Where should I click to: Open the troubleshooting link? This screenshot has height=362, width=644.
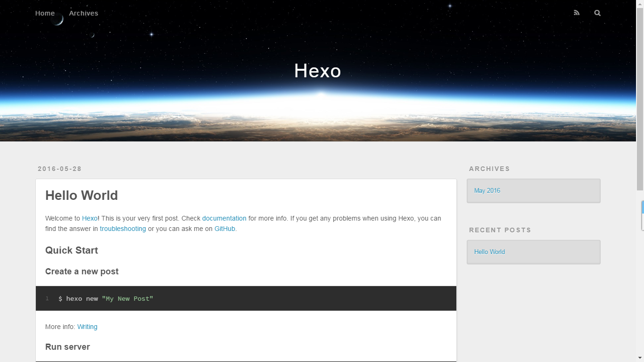[x=123, y=229]
